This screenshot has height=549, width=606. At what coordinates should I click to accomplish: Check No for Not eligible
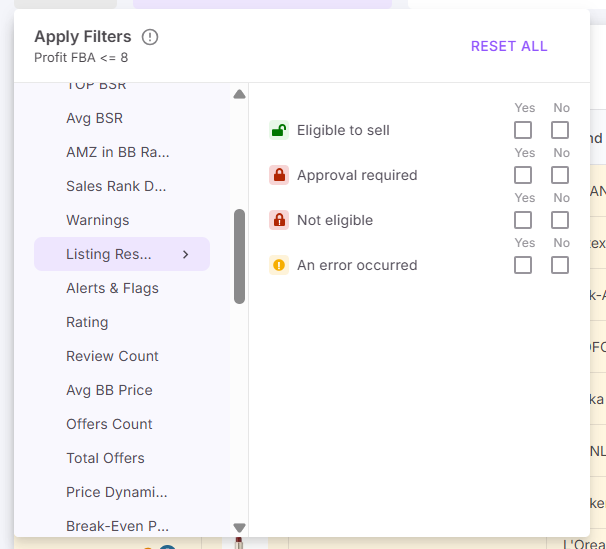[560, 220]
